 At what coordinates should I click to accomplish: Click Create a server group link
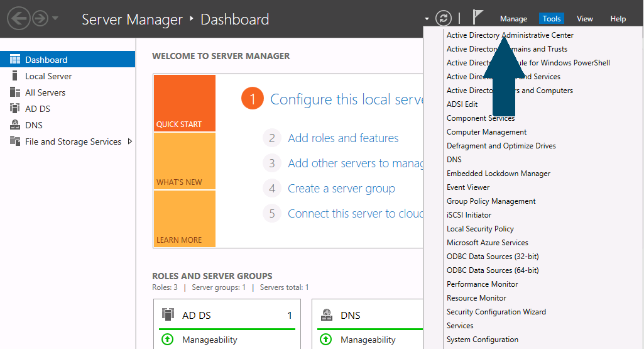click(x=341, y=188)
